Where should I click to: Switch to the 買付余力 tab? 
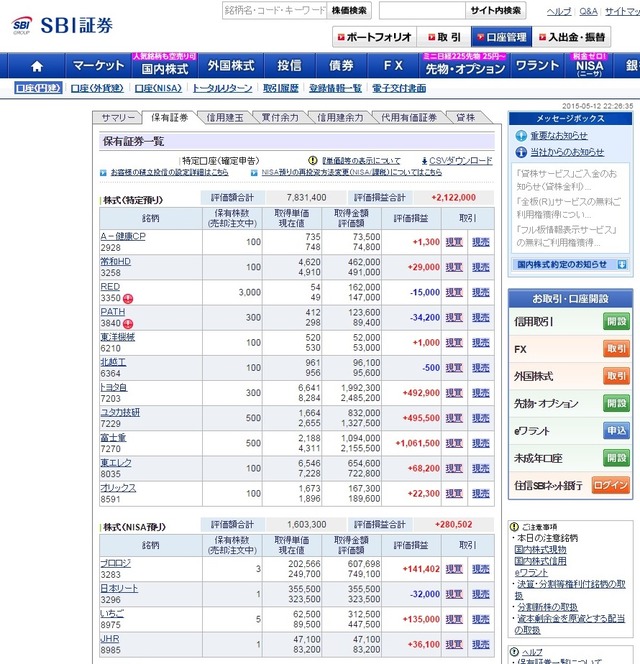280,117
